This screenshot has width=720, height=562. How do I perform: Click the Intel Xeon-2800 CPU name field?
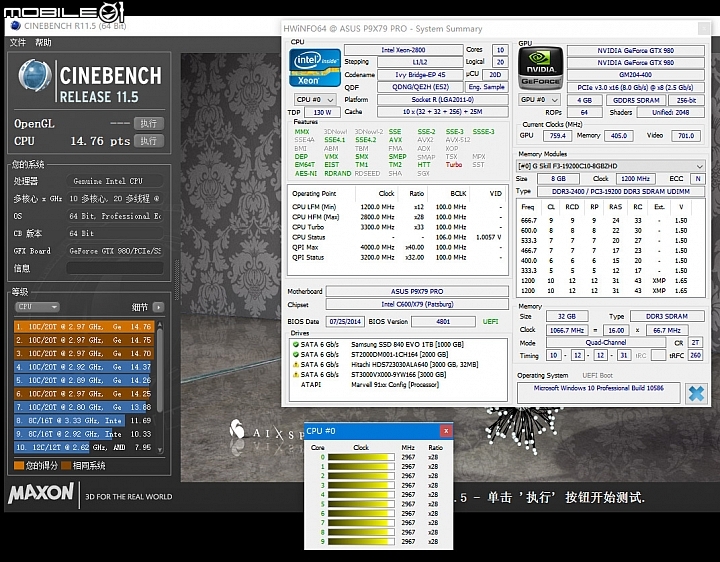pos(404,50)
